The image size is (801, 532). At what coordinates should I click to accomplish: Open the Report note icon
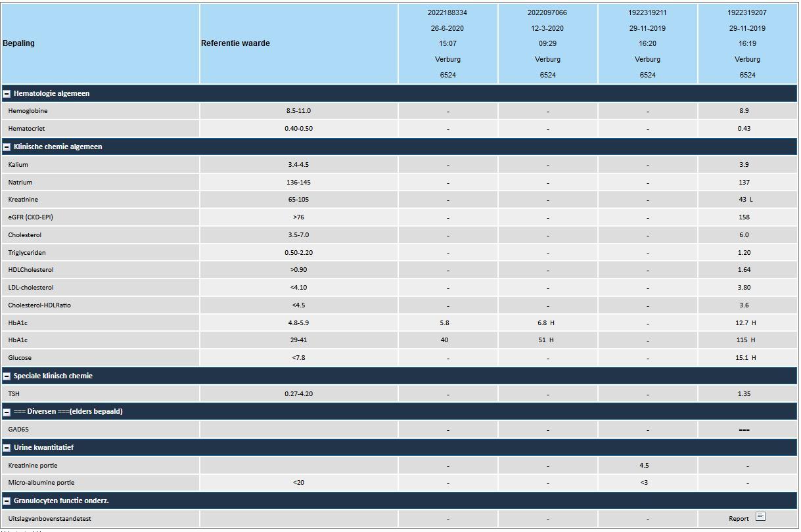click(760, 517)
